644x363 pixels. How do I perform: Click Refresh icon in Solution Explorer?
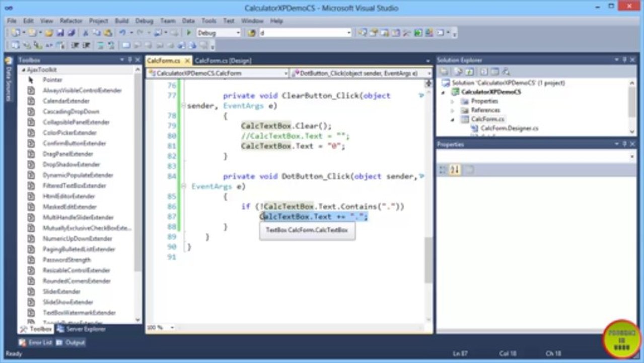coord(469,72)
